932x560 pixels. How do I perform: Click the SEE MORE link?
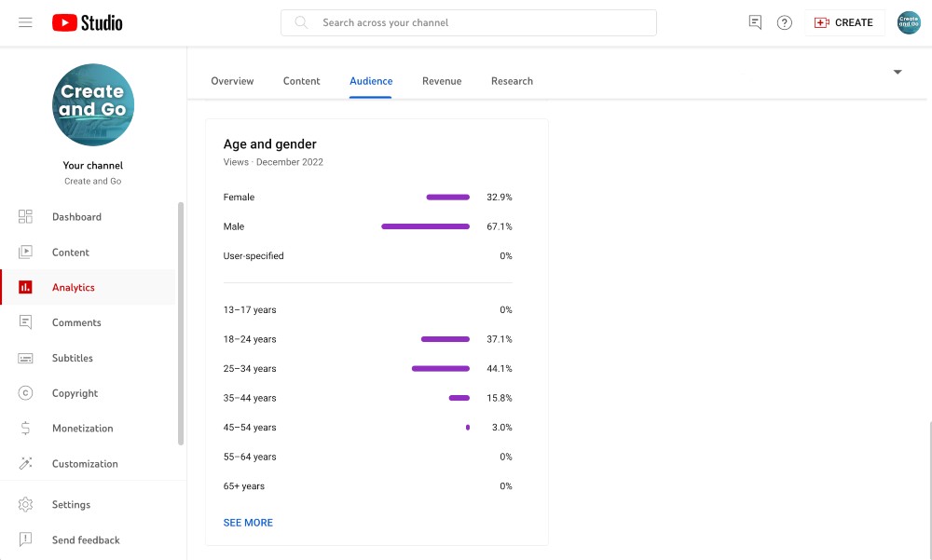248,523
